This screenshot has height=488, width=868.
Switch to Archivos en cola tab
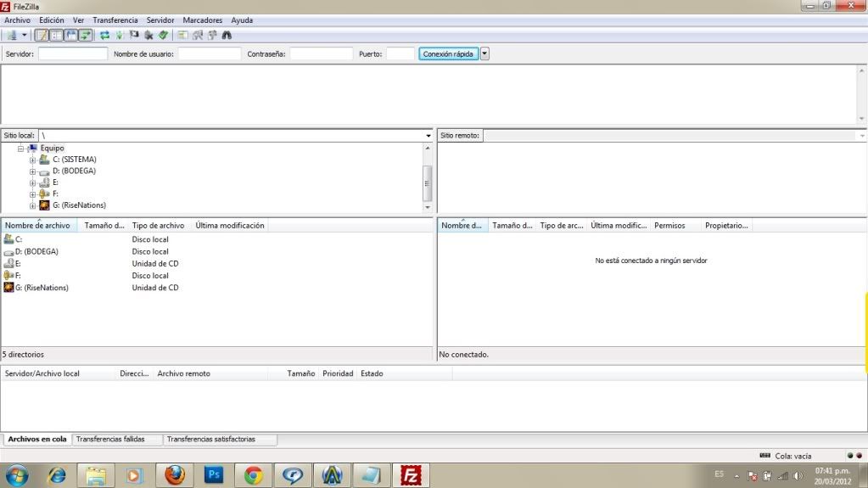pyautogui.click(x=37, y=440)
